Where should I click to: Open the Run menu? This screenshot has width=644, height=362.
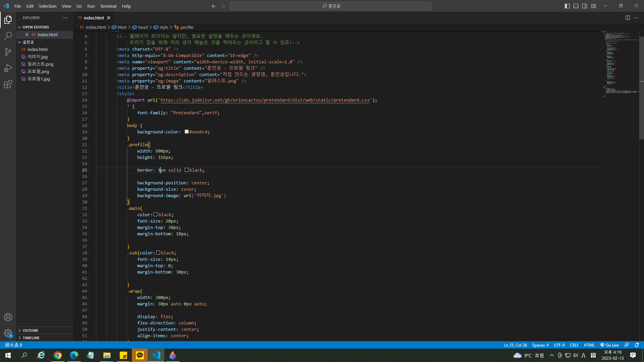(91, 6)
